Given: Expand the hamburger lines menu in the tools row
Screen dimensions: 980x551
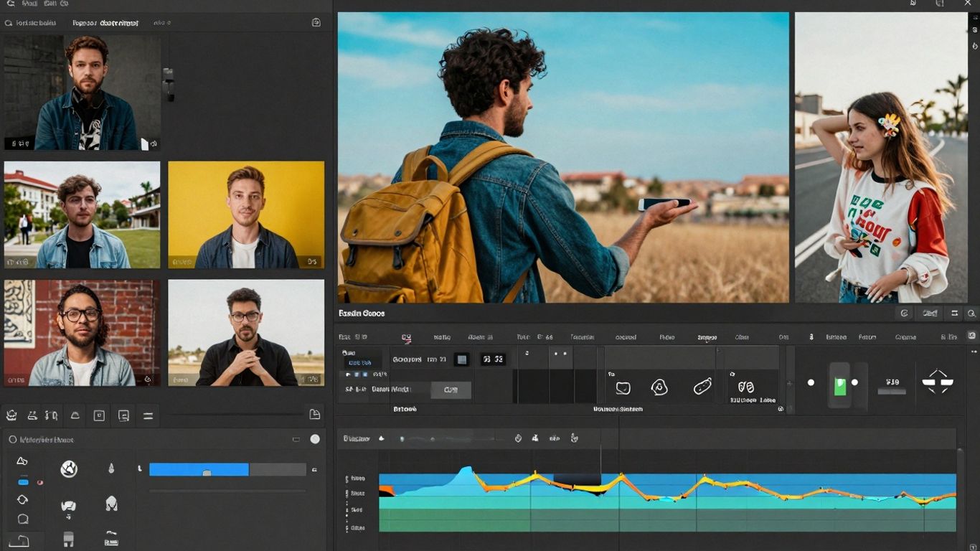Looking at the screenshot, I should 149,415.
